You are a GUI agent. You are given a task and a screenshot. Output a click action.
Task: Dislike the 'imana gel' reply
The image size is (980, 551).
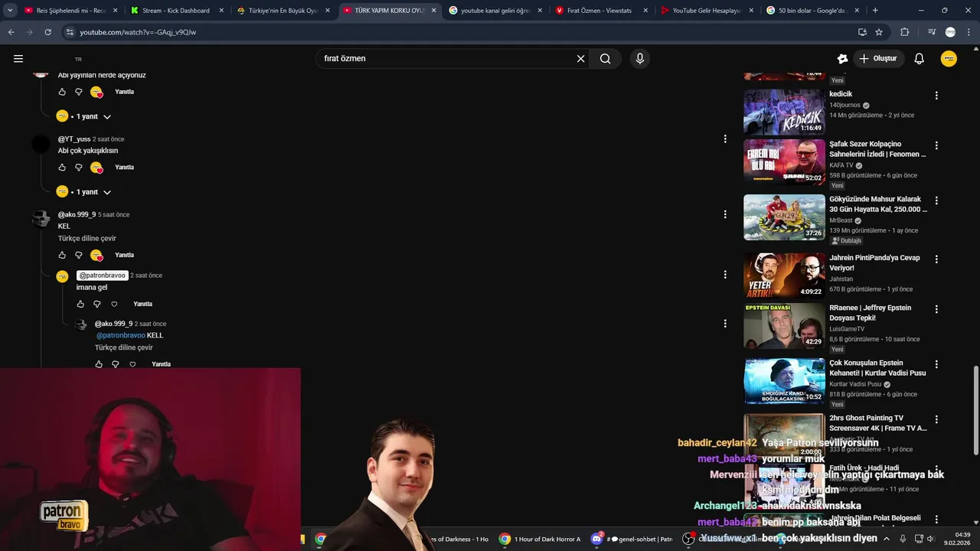pos(97,305)
